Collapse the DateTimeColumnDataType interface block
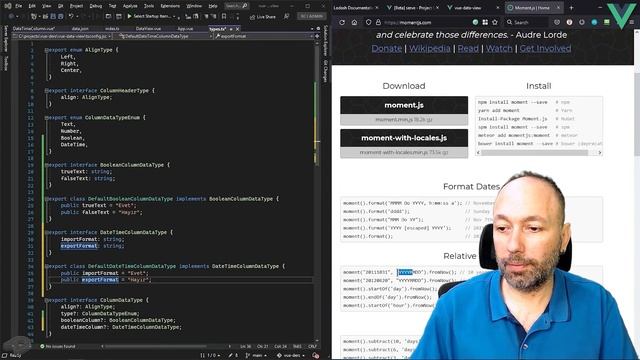Image resolution: width=640 pixels, height=360 pixels. click(x=46, y=232)
